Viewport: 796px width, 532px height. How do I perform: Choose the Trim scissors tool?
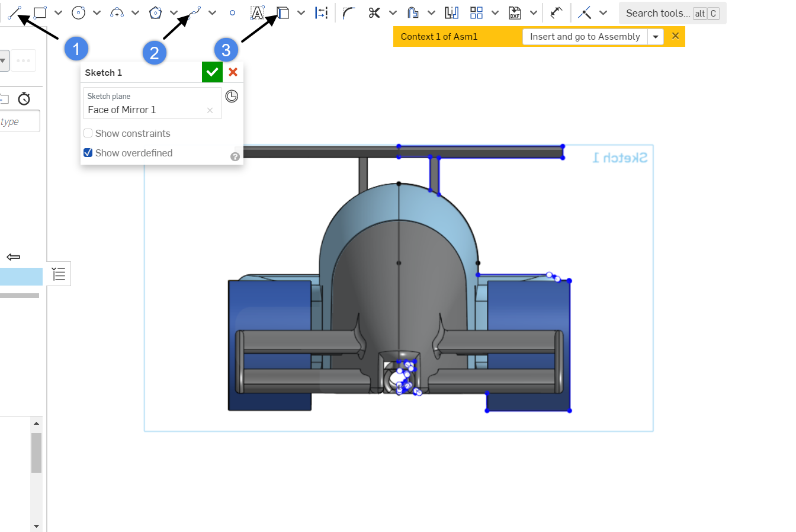(374, 12)
